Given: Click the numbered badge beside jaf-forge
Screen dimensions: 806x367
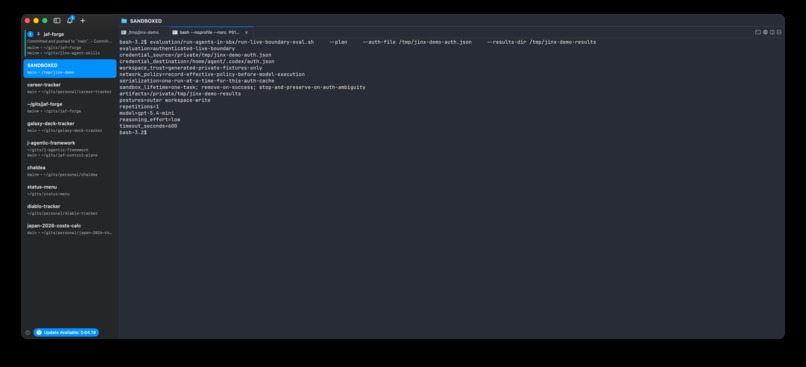Looking at the screenshot, I should click(x=30, y=34).
